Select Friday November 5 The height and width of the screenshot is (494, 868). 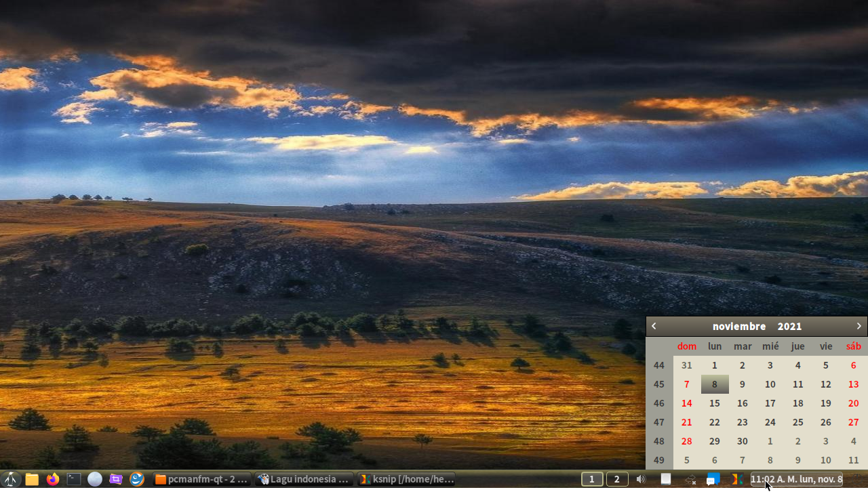tap(825, 365)
